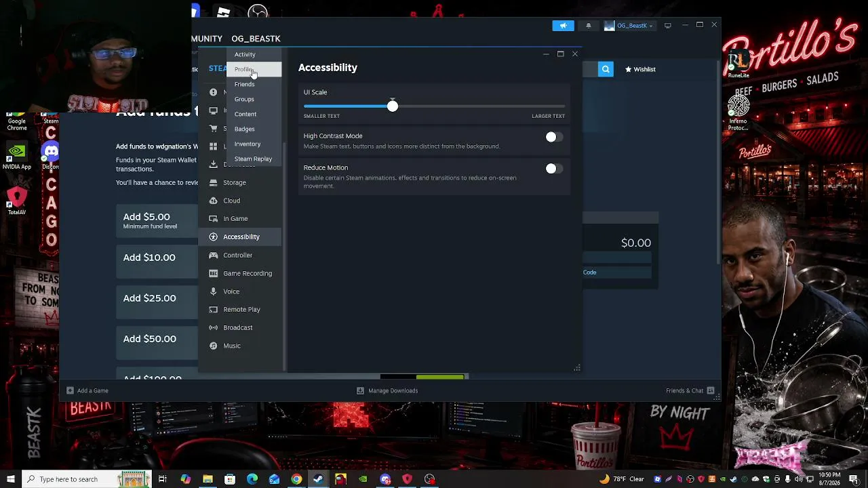The height and width of the screenshot is (488, 868).
Task: Open Microsoft Edge from the taskbar
Action: (x=252, y=479)
